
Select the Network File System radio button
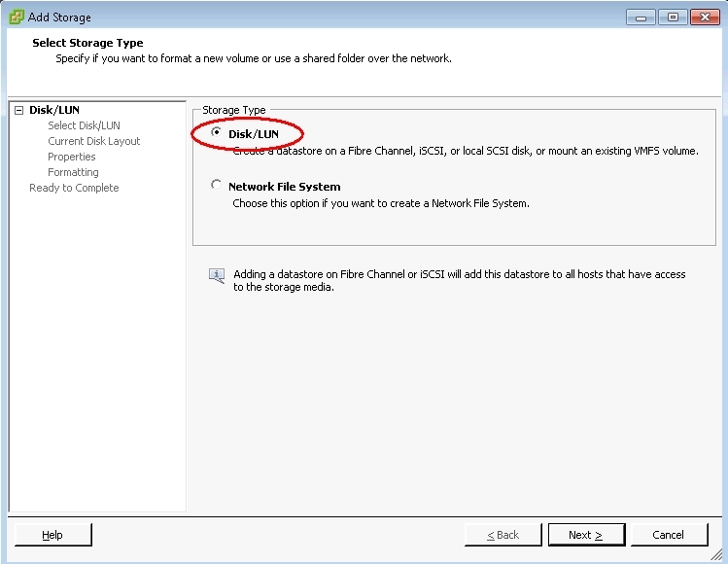pos(216,185)
